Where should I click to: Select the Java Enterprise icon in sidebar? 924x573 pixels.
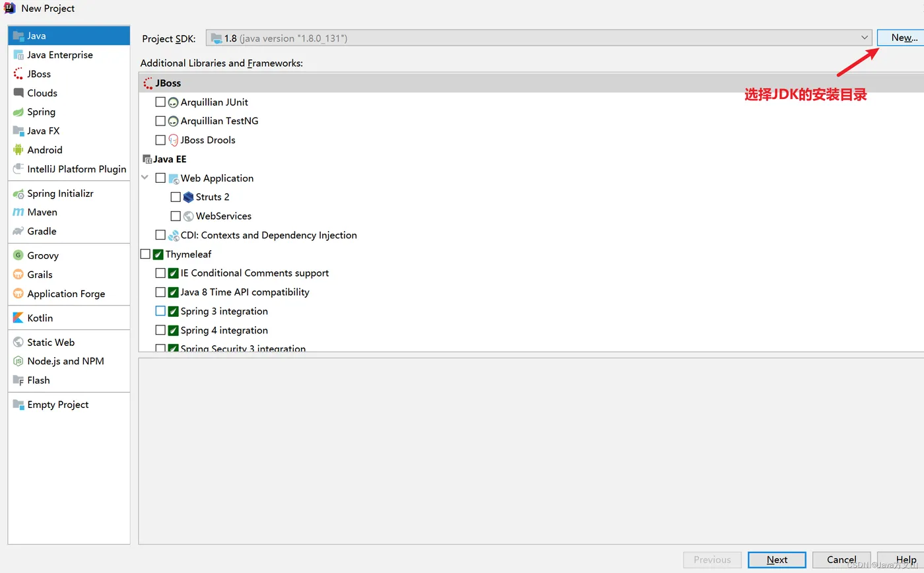point(18,55)
